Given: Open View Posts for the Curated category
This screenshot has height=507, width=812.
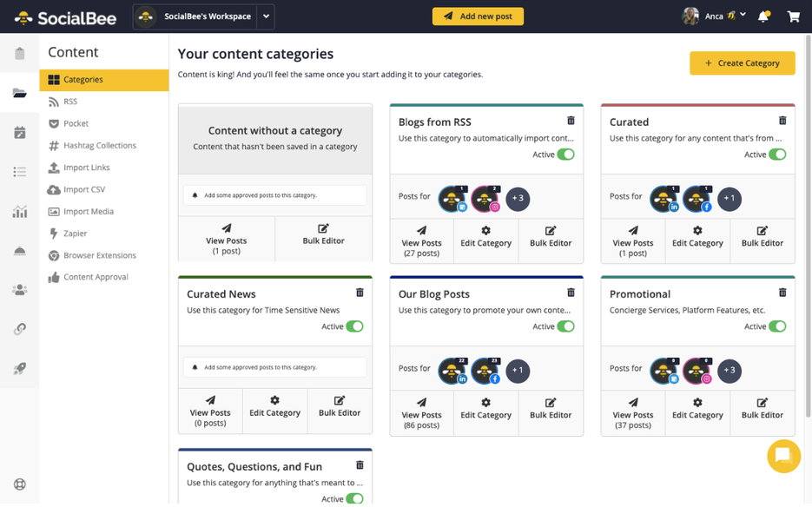Looking at the screenshot, I should pyautogui.click(x=633, y=242).
